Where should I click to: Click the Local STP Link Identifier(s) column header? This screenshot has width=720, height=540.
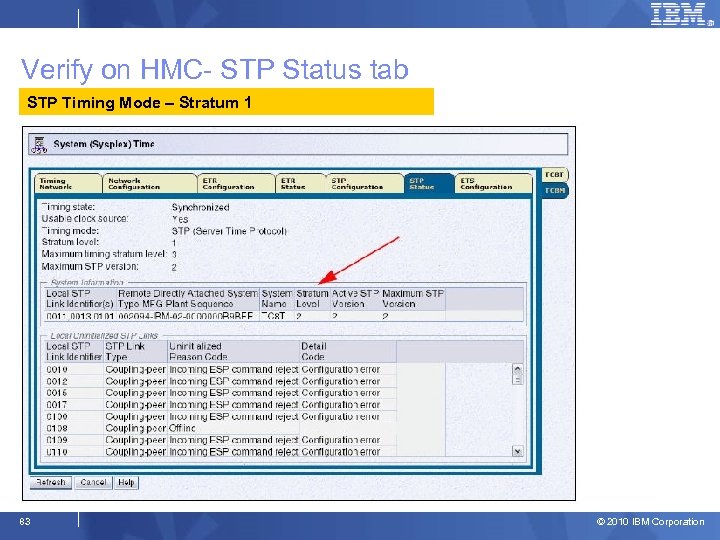(x=80, y=298)
